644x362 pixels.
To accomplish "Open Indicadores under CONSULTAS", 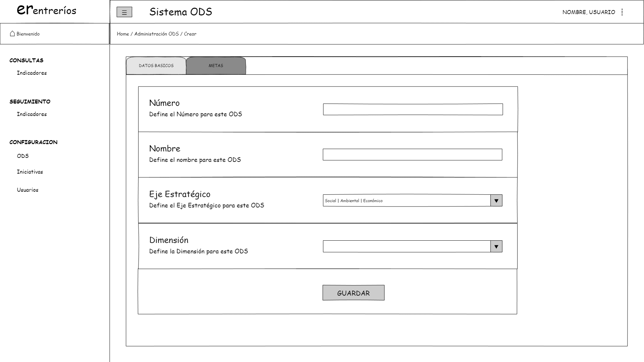I will click(x=32, y=73).
